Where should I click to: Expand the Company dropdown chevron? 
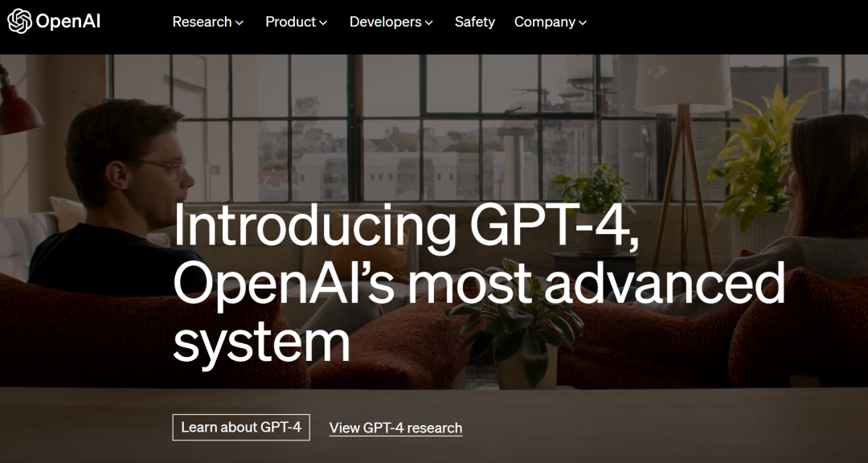(583, 23)
